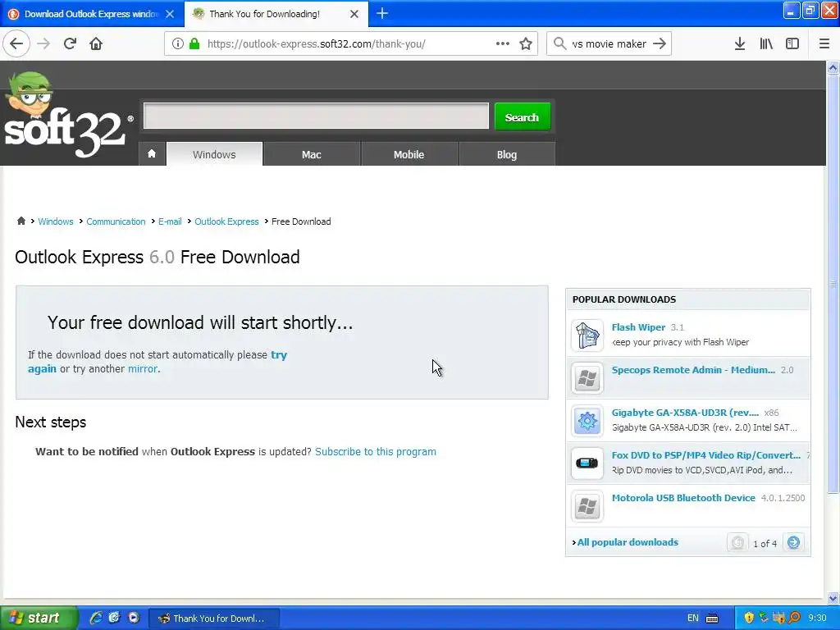
Task: Open the Outlook Express breadcrumb link
Action: [x=226, y=221]
